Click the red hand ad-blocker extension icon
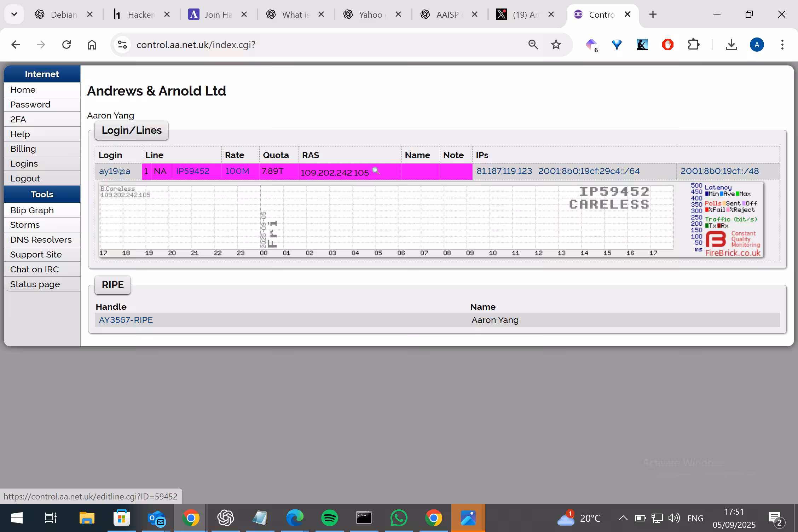The width and height of the screenshot is (798, 532). click(x=668, y=45)
